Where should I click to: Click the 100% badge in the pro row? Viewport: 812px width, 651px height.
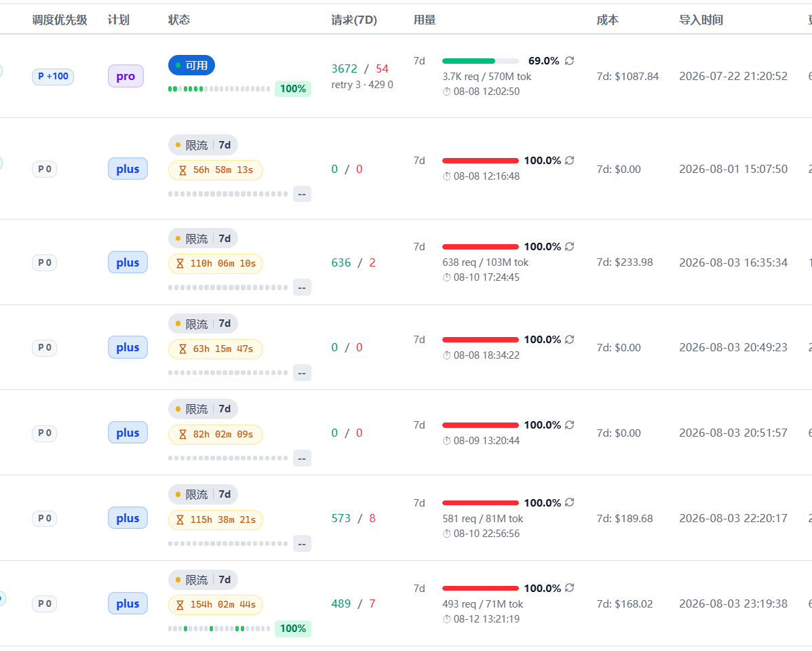pyautogui.click(x=293, y=89)
